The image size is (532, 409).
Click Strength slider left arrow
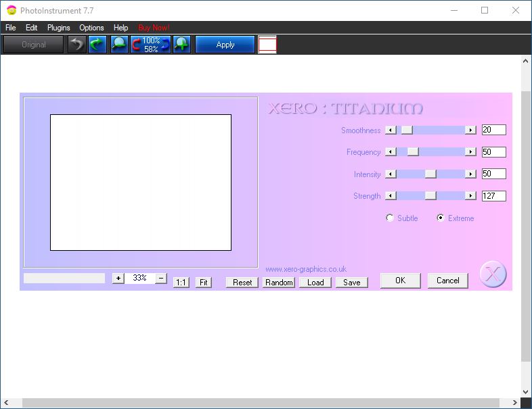click(391, 196)
